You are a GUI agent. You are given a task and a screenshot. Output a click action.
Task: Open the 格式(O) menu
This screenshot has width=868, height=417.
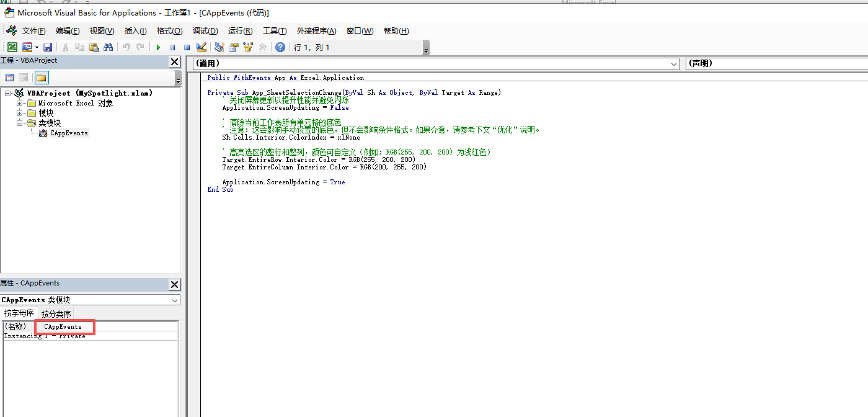pyautogui.click(x=169, y=31)
